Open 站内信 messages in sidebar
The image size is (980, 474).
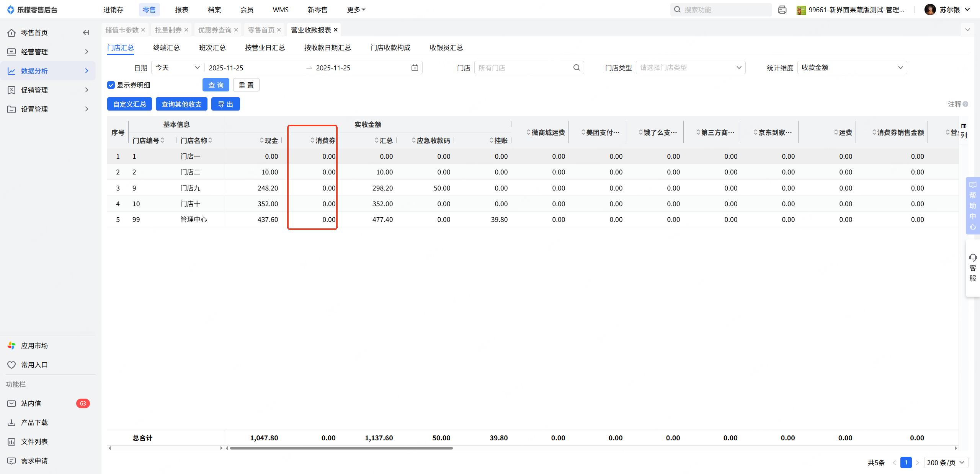31,403
